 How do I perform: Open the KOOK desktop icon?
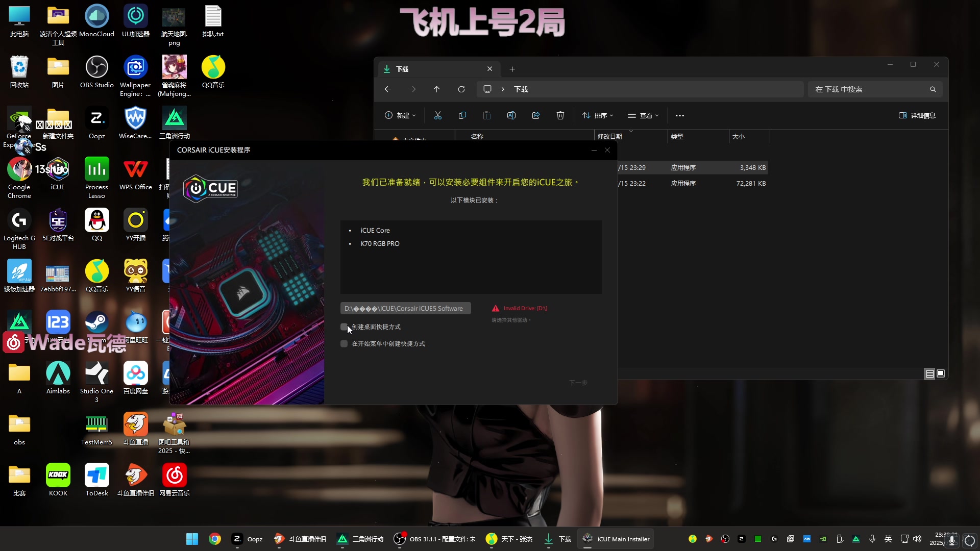58,480
